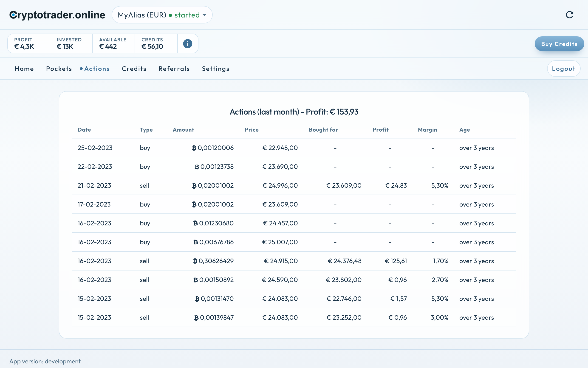
Task: Click the margin value 1,70%
Action: [441, 261]
